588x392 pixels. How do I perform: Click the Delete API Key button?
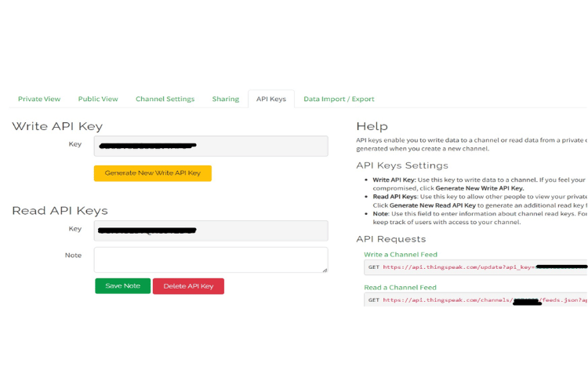188,286
